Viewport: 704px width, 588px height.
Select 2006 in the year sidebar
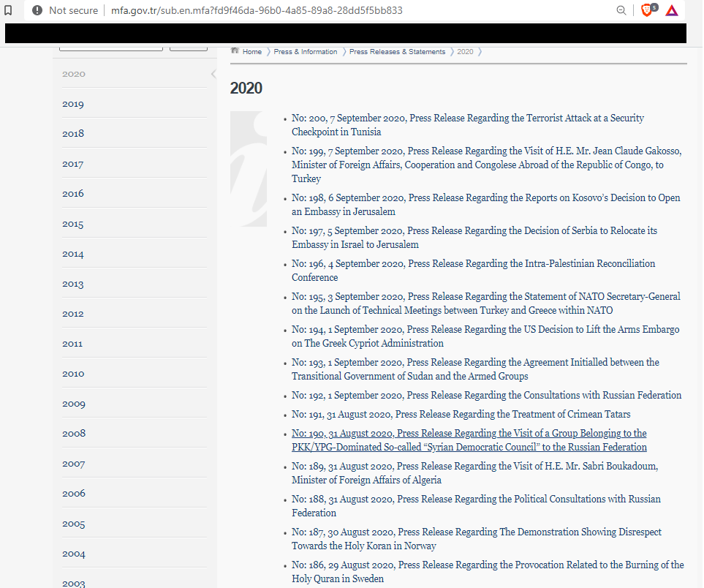coord(74,493)
